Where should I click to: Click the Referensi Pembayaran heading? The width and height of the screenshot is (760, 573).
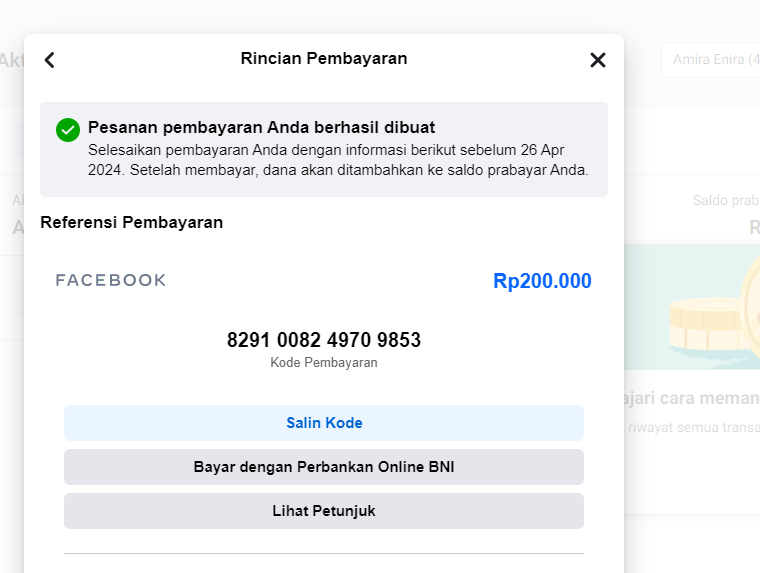[131, 222]
